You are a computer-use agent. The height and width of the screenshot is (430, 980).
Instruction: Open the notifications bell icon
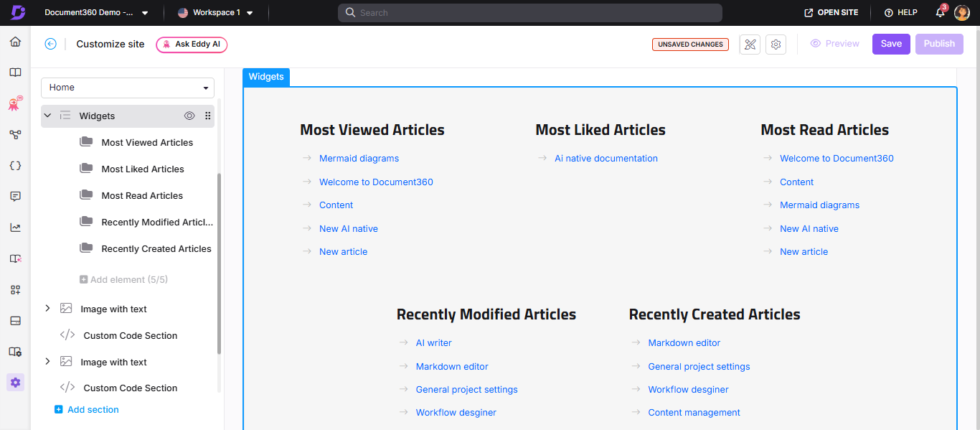coord(940,12)
